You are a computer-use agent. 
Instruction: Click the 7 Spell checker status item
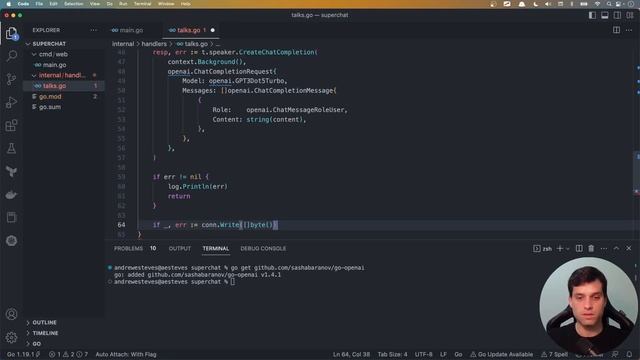click(x=554, y=354)
